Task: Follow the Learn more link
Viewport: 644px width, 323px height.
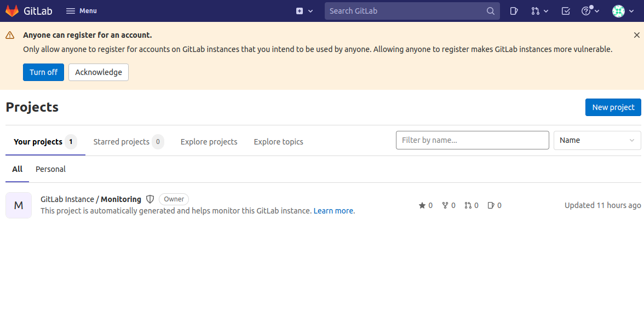Action: click(x=333, y=211)
